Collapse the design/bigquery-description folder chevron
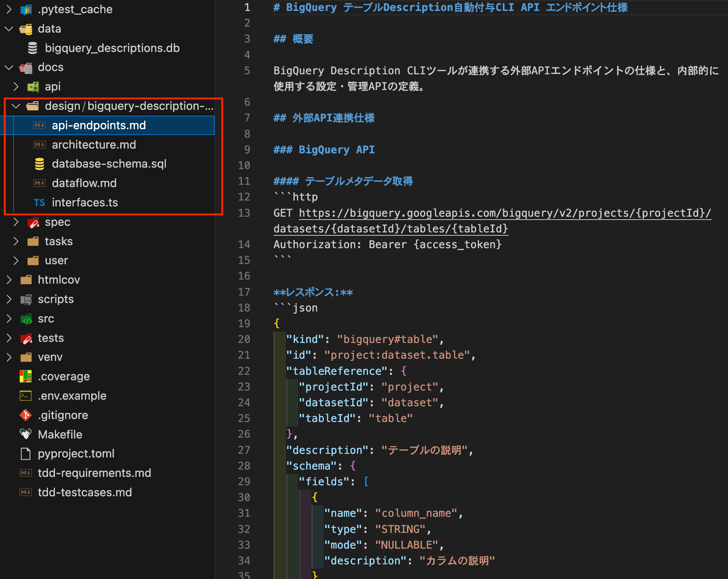This screenshot has height=579, width=728. point(16,106)
